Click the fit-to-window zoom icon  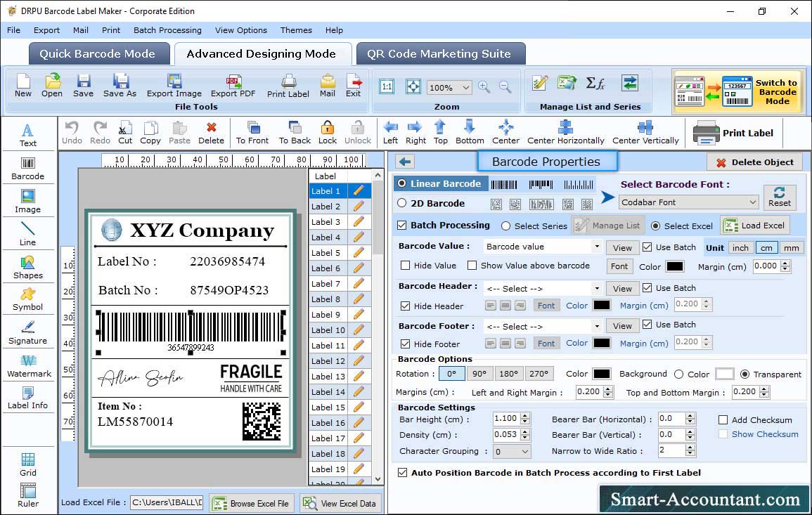click(413, 86)
